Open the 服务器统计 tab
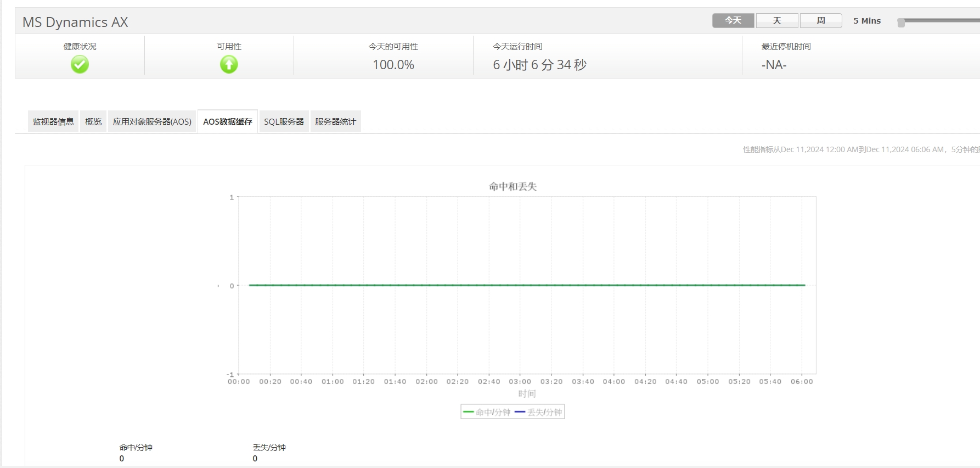Viewport: 980px width, 468px height. pyautogui.click(x=335, y=121)
